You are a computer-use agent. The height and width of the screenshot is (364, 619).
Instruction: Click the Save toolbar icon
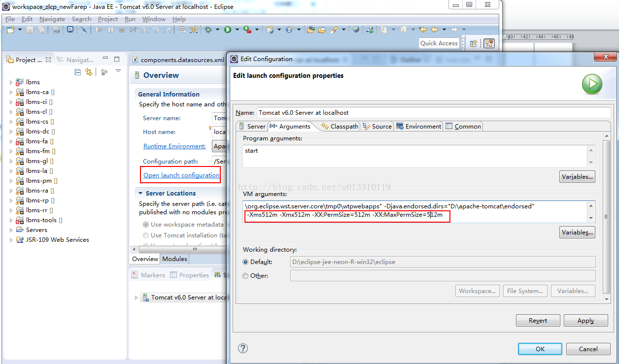coord(30,30)
